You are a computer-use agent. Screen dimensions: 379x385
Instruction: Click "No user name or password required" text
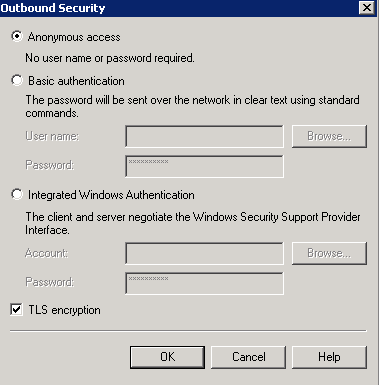coord(110,58)
